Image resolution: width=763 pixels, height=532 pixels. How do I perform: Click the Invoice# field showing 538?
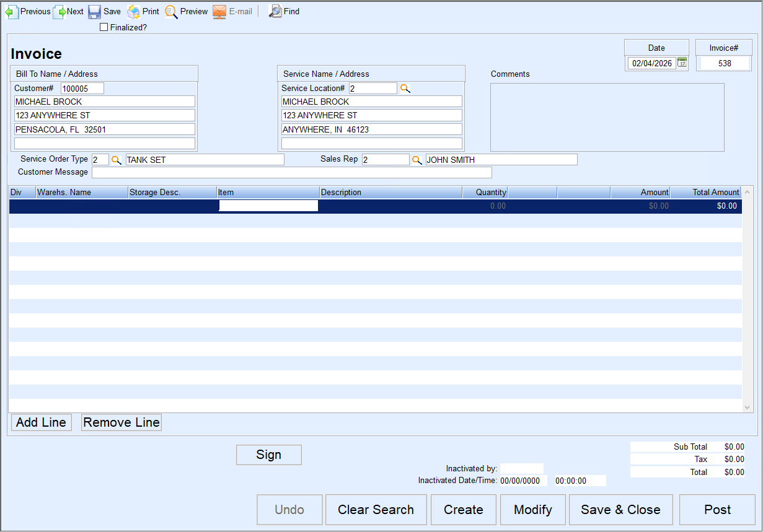(x=725, y=63)
